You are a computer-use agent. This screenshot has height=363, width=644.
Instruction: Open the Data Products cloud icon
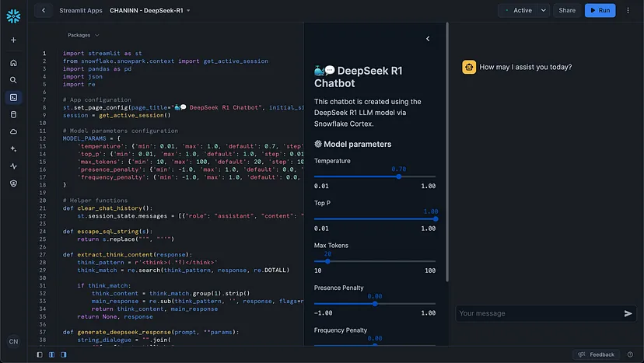13,132
